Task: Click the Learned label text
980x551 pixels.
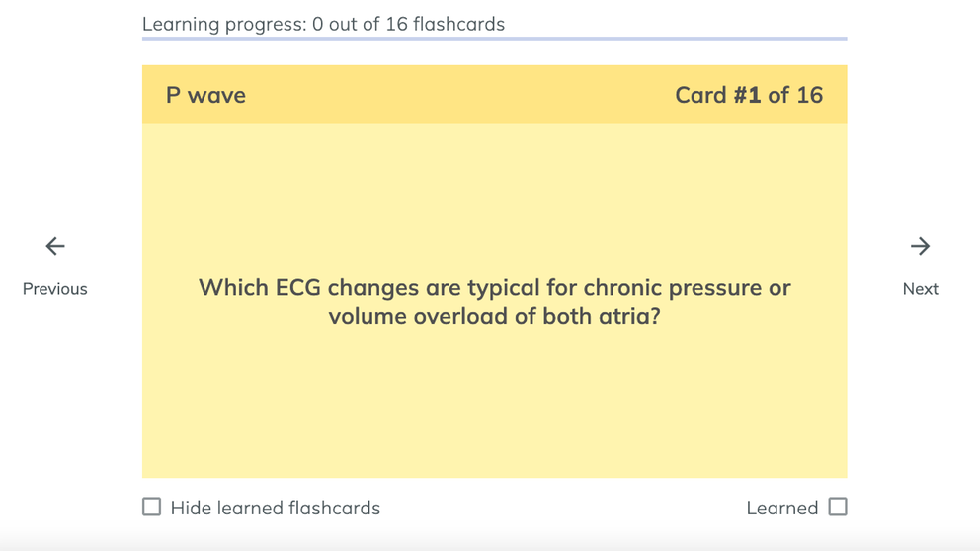Action: (x=781, y=508)
